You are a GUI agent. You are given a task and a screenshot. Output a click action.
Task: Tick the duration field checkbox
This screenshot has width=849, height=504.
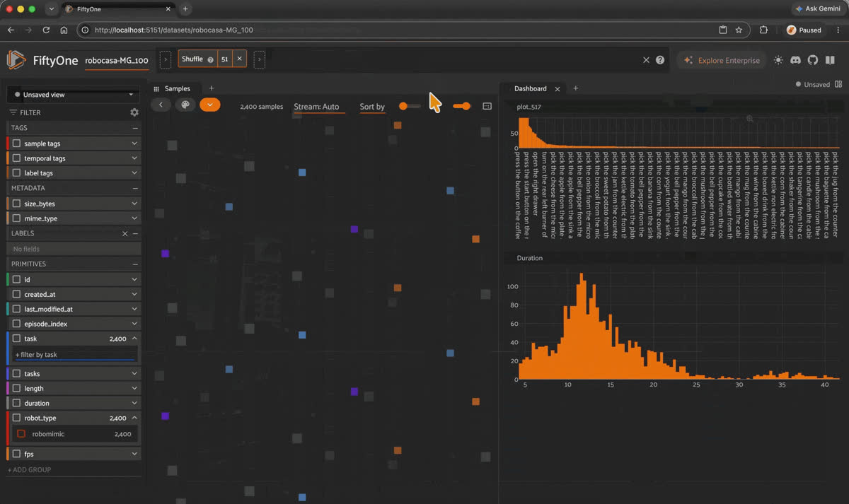tap(17, 403)
